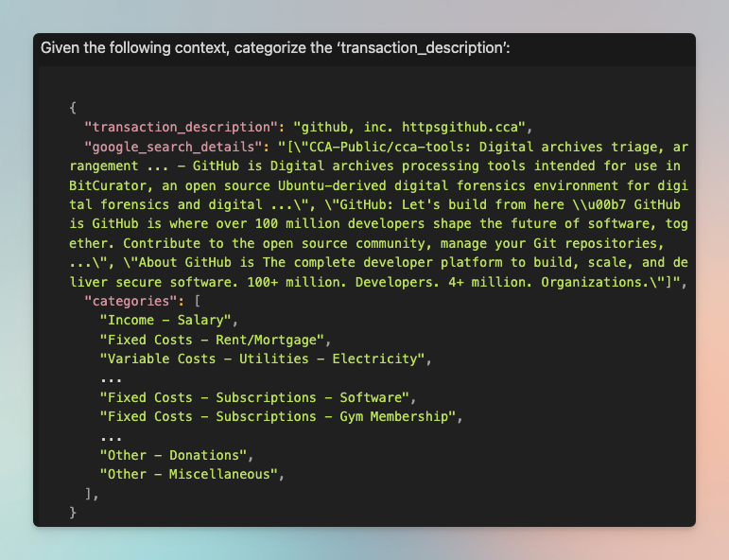Click the prompt heading about transaction_description
This screenshot has width=729, height=560.
coord(275,48)
